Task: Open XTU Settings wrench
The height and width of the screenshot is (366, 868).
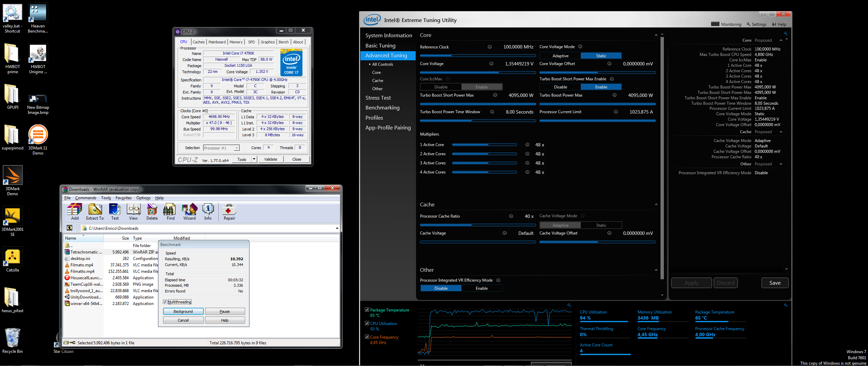Action: click(756, 24)
